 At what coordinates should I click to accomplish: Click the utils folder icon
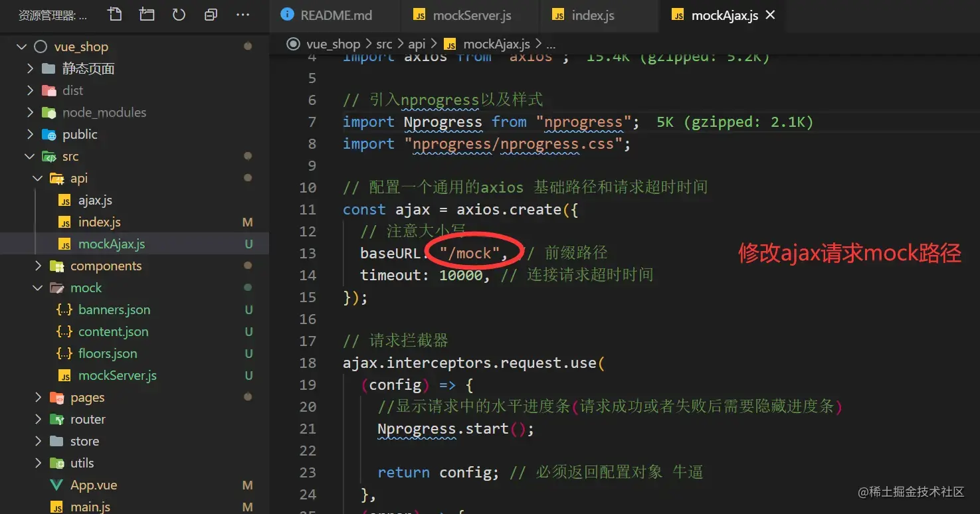tap(56, 463)
